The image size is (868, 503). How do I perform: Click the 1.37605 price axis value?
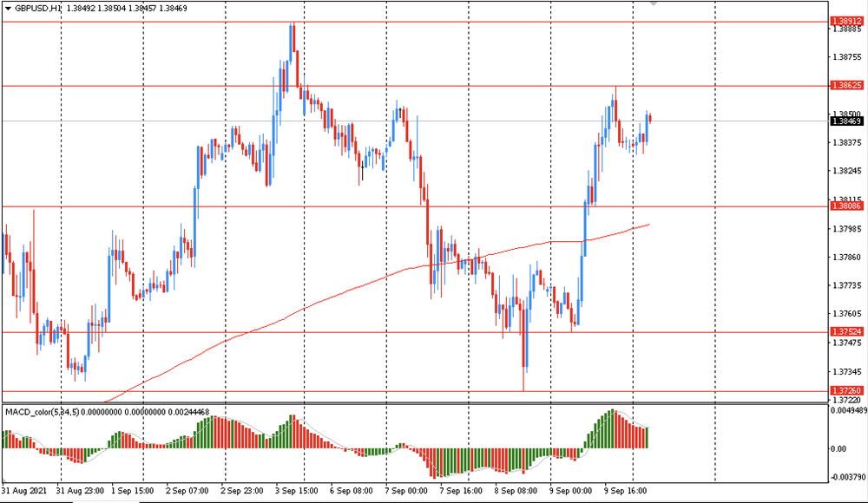(x=847, y=314)
